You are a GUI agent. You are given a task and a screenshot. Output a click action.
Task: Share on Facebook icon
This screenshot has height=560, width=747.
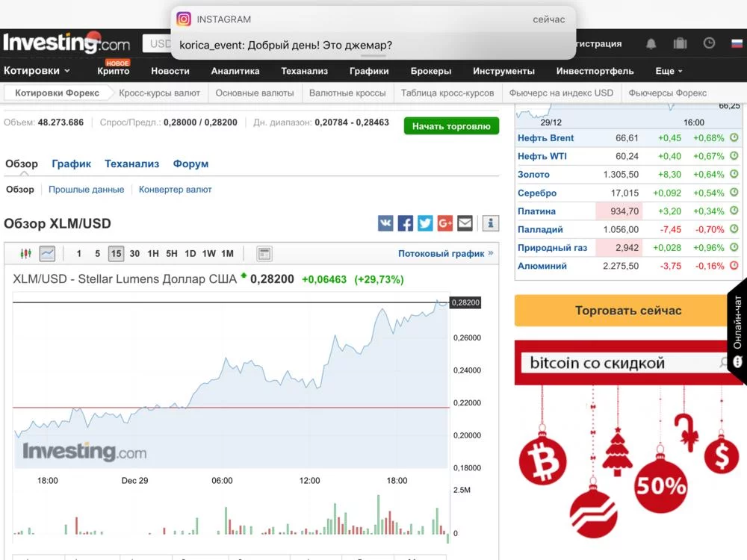(406, 223)
